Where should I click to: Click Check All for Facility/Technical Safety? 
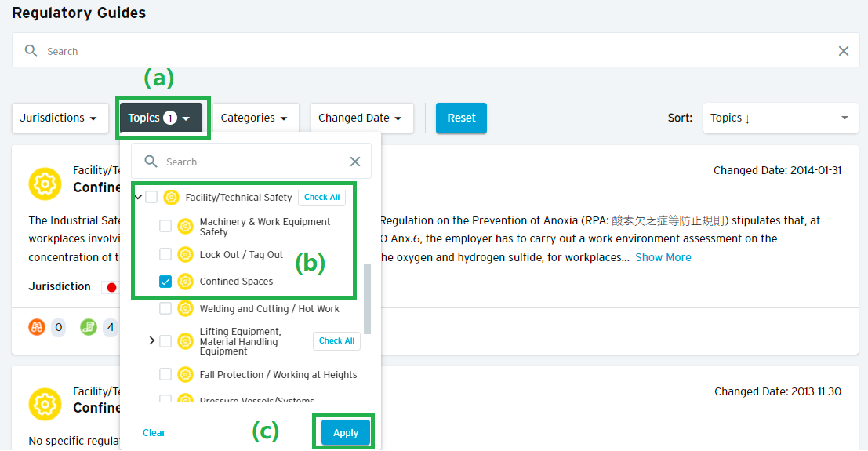tap(321, 197)
